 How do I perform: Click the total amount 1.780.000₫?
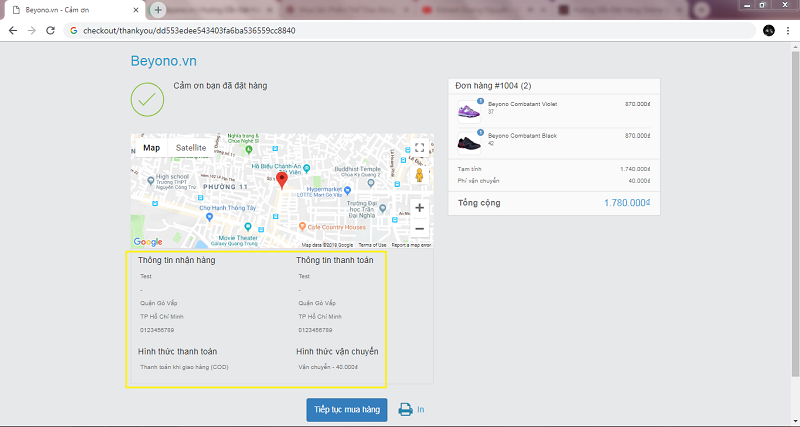tap(627, 203)
